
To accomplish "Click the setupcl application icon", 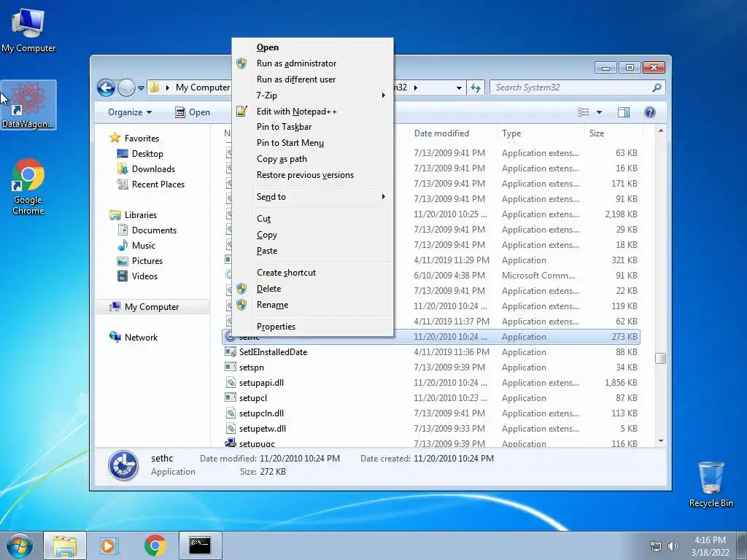I will click(x=230, y=397).
